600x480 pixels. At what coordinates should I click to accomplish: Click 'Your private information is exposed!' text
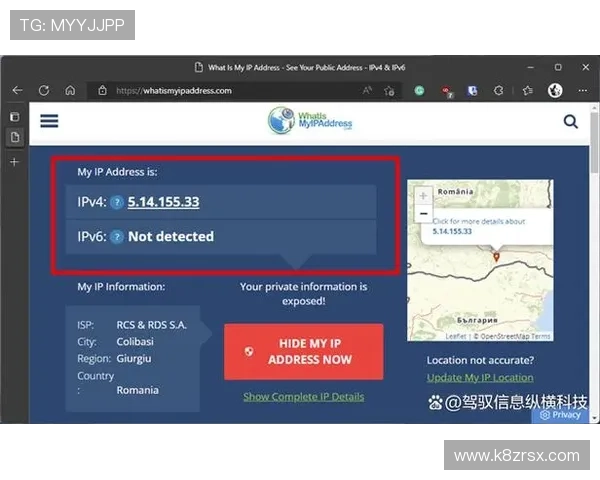304,294
